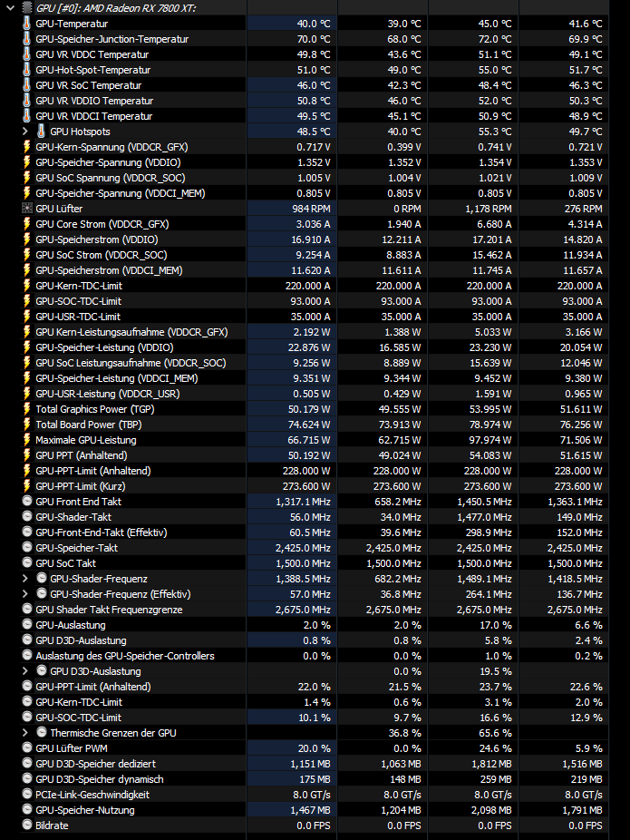Select GPU Kern-Leistungsaufnahme (VDDCR_GFX) label
630x840 pixels.
(x=131, y=332)
